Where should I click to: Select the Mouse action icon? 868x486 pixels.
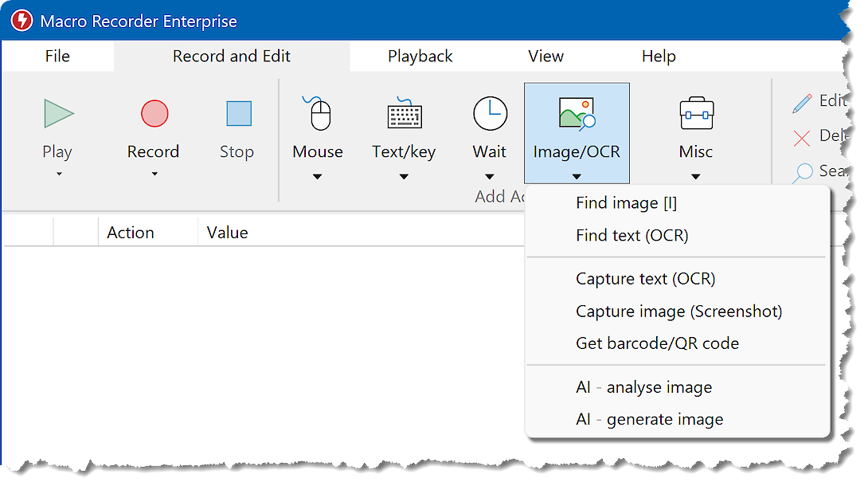pos(318,114)
